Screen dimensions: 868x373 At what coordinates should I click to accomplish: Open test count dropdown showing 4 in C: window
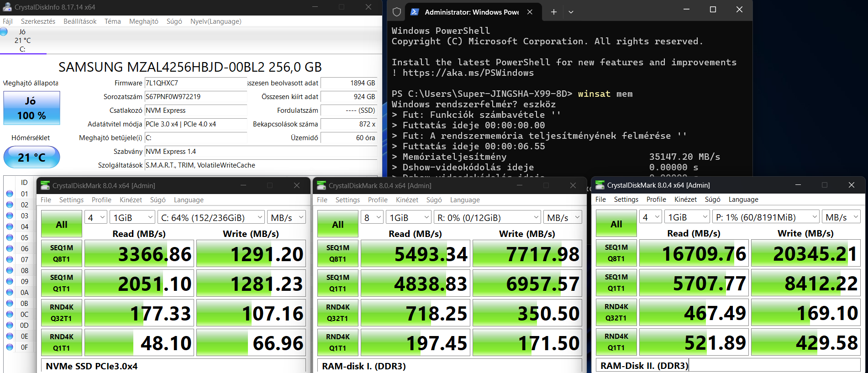coord(96,218)
